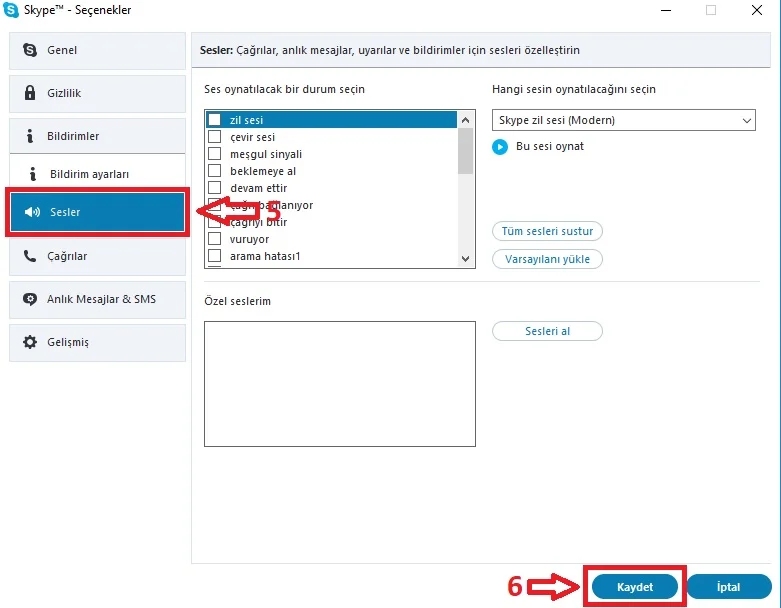This screenshot has width=781, height=608.
Task: Click the Sesleri al button
Action: (x=547, y=331)
